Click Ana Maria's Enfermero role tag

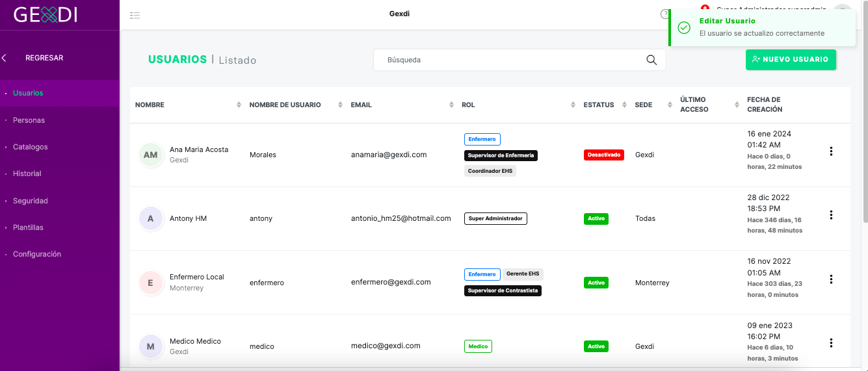(482, 139)
